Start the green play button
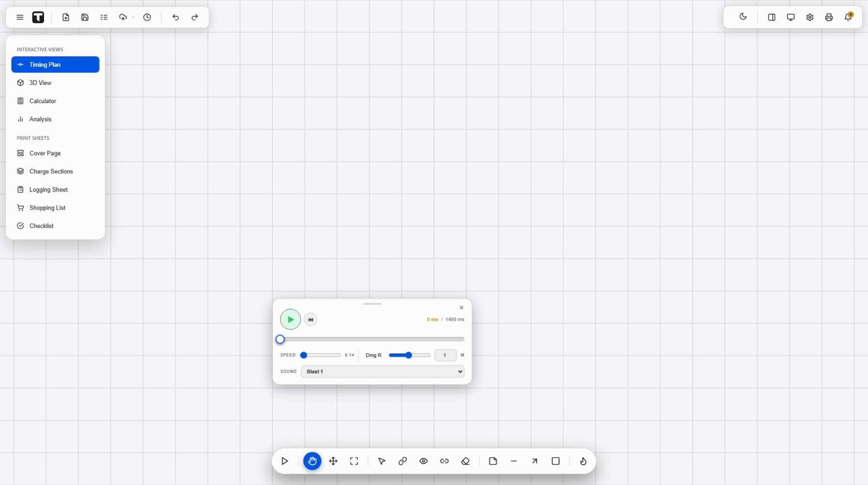868x485 pixels. coord(290,319)
